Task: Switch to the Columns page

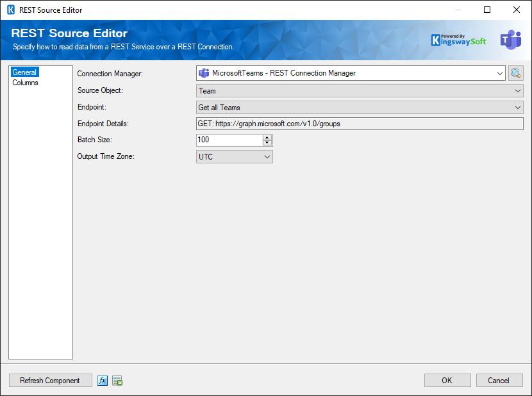Action: coord(25,83)
